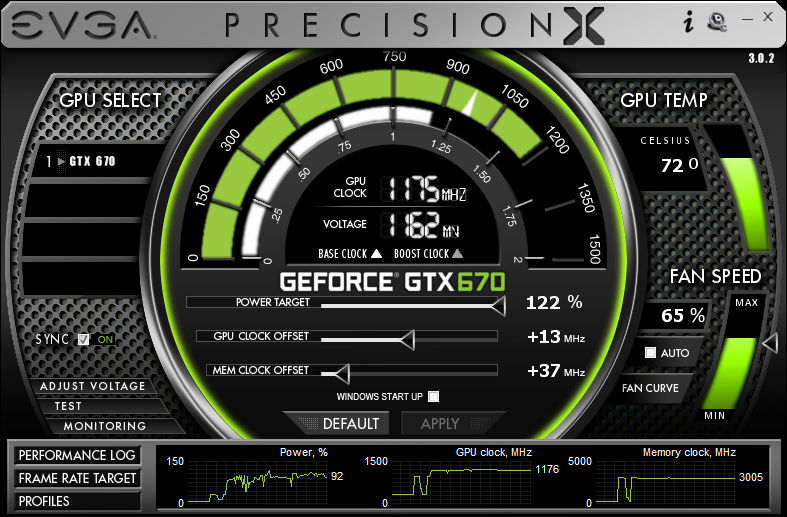Open the Test option
This screenshot has width=787, height=517.
[68, 406]
